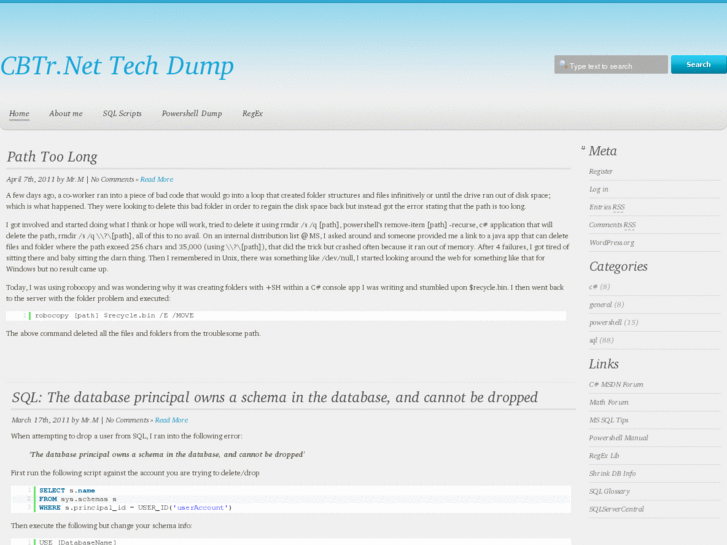727x545 pixels.
Task: Open the Powershell Manual link
Action: (x=619, y=438)
